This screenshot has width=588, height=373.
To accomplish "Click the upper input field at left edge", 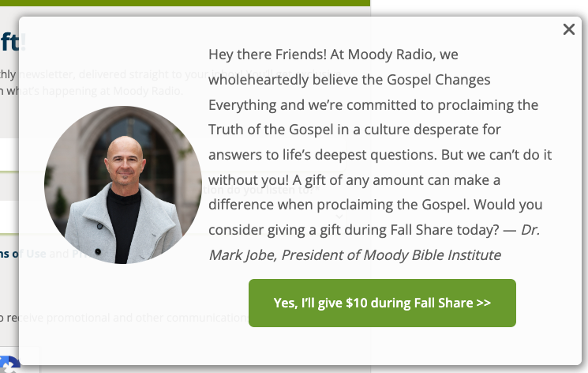I will click(x=9, y=154).
